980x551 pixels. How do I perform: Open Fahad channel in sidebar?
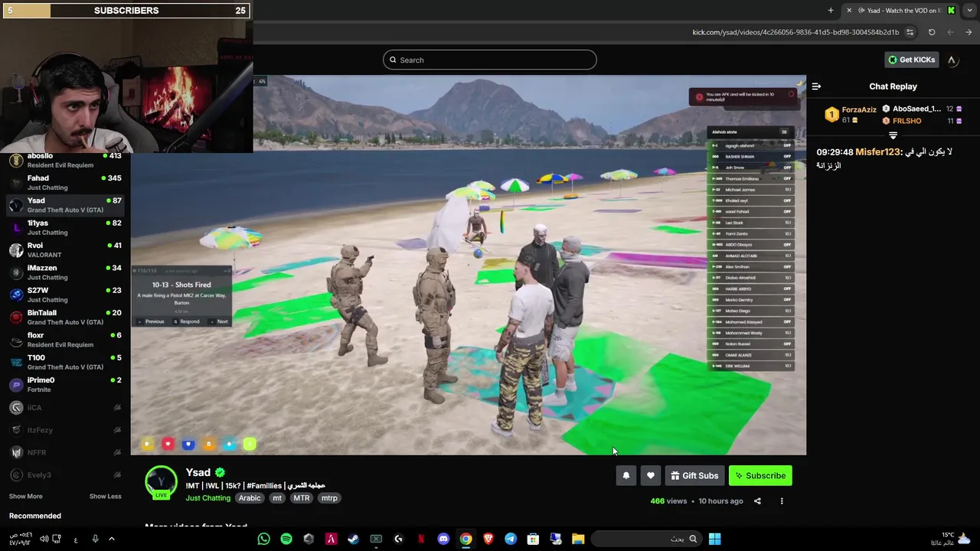(x=65, y=182)
